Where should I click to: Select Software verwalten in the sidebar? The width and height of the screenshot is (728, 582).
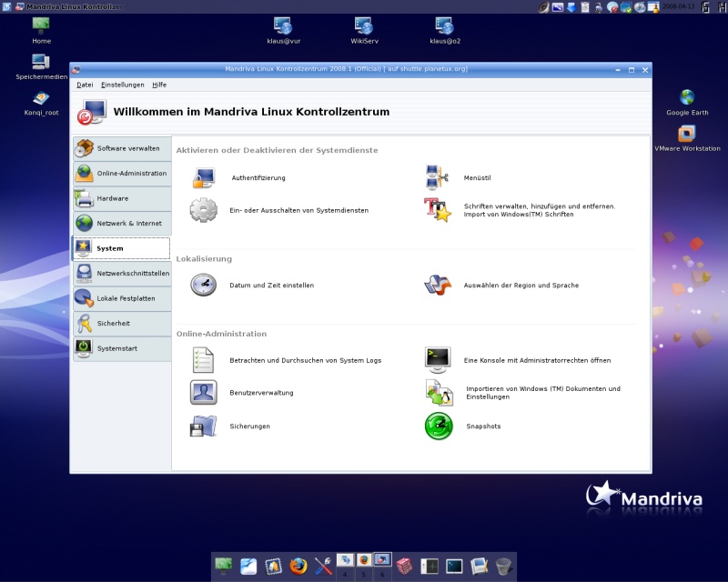pos(122,148)
